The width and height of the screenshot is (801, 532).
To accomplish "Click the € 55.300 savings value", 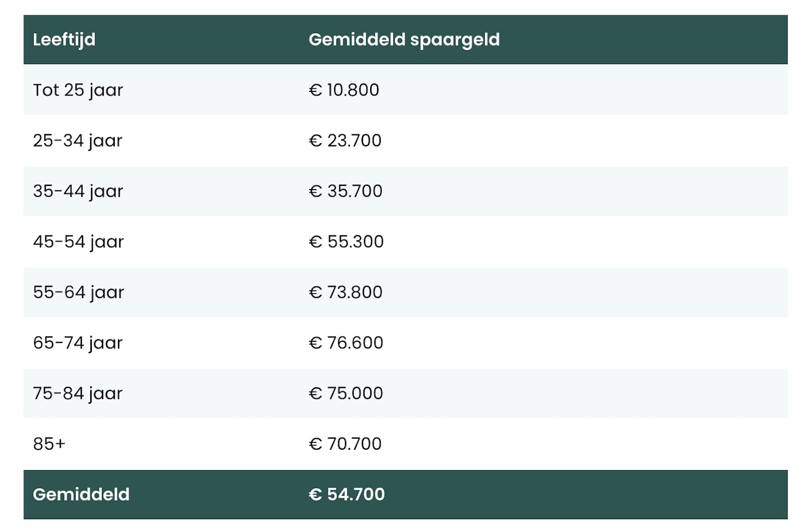I will point(346,241).
